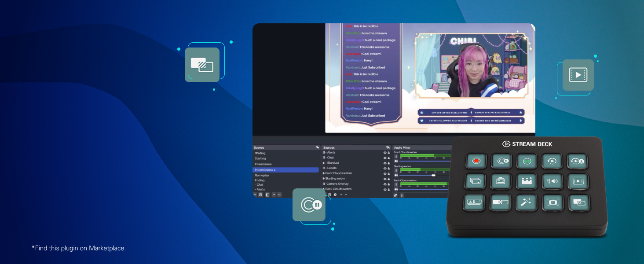Open the kebab menu beside Front Clouds.webm mixer
This screenshot has height=264, width=644.
[396, 156]
